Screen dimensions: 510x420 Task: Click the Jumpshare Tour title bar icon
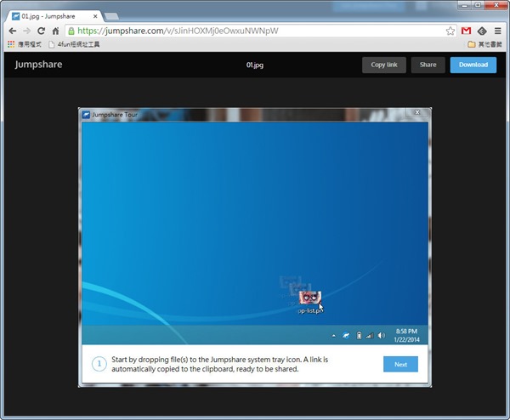click(86, 115)
